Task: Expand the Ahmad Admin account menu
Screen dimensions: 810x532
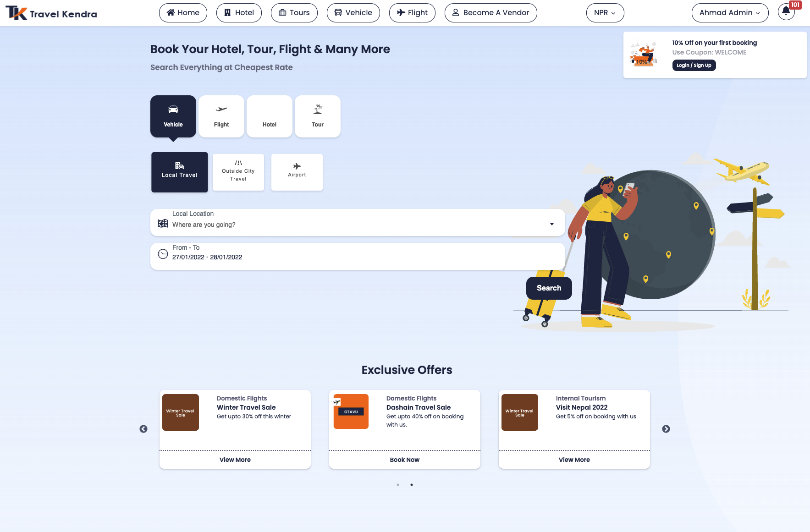Action: (729, 13)
